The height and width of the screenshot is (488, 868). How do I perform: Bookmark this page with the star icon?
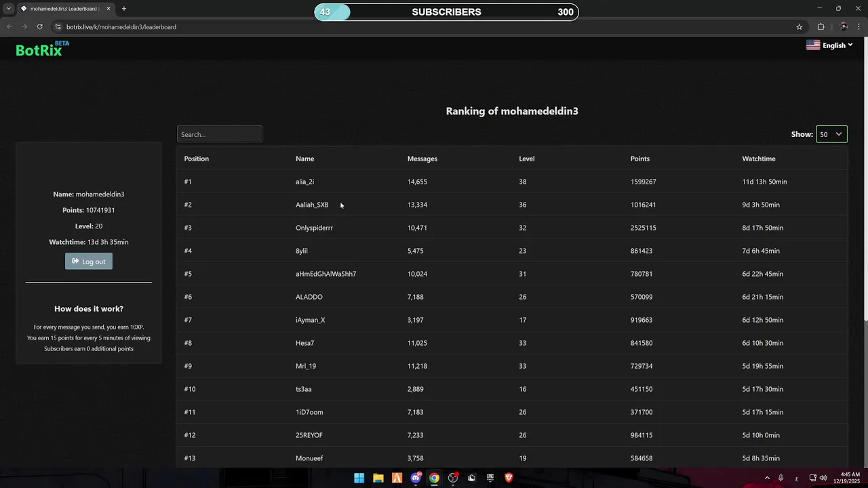pyautogui.click(x=800, y=26)
